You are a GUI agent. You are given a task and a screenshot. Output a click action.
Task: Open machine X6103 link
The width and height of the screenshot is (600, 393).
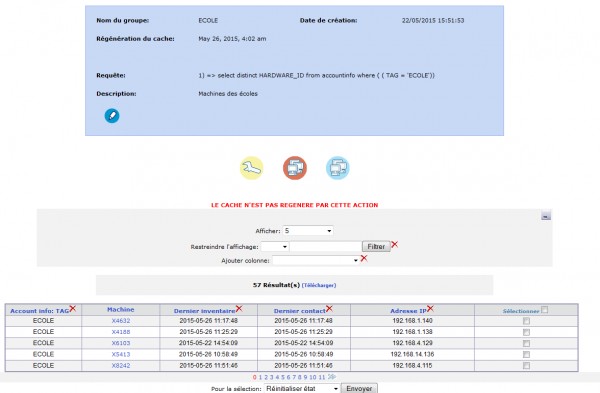click(x=121, y=343)
